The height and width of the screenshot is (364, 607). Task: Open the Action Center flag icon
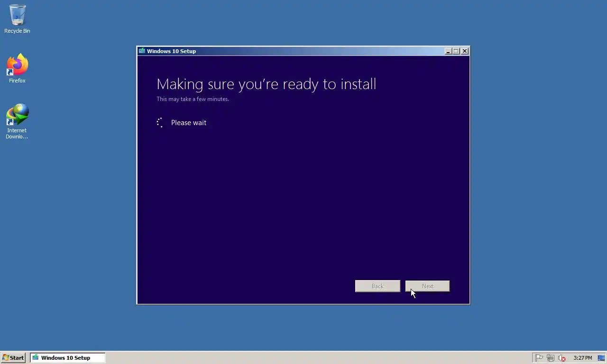pyautogui.click(x=539, y=358)
